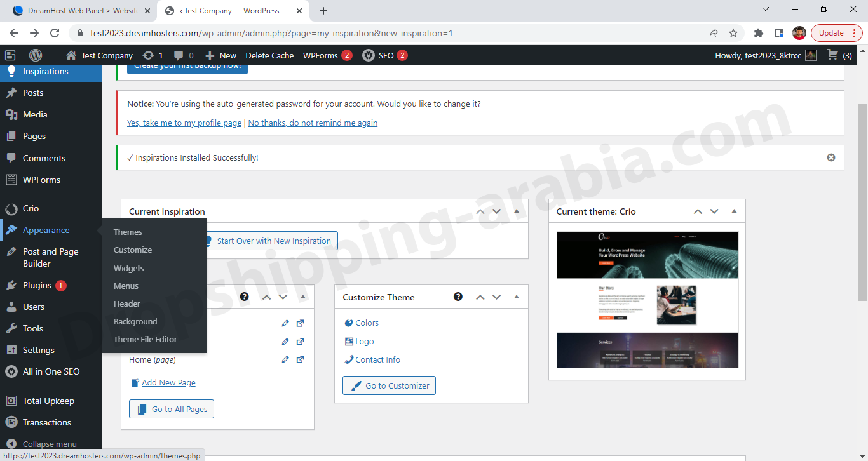Move Current Inspiration panel down
Viewport: 868px width, 461px height.
[x=497, y=211]
